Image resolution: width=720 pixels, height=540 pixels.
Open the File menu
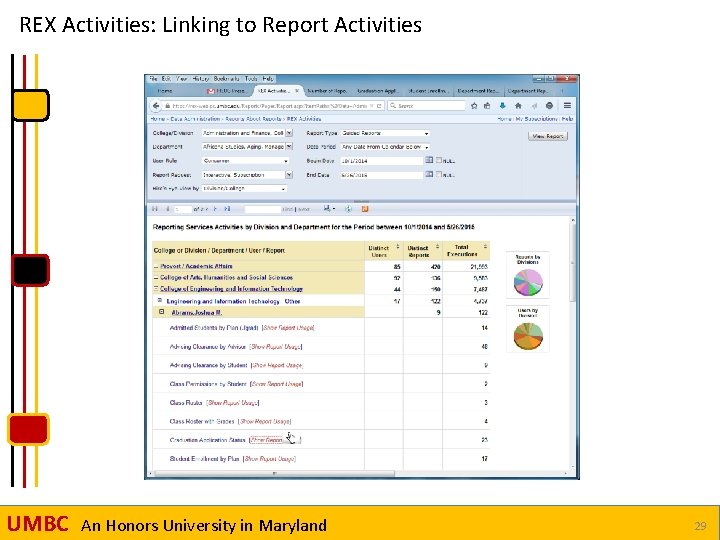(x=153, y=79)
